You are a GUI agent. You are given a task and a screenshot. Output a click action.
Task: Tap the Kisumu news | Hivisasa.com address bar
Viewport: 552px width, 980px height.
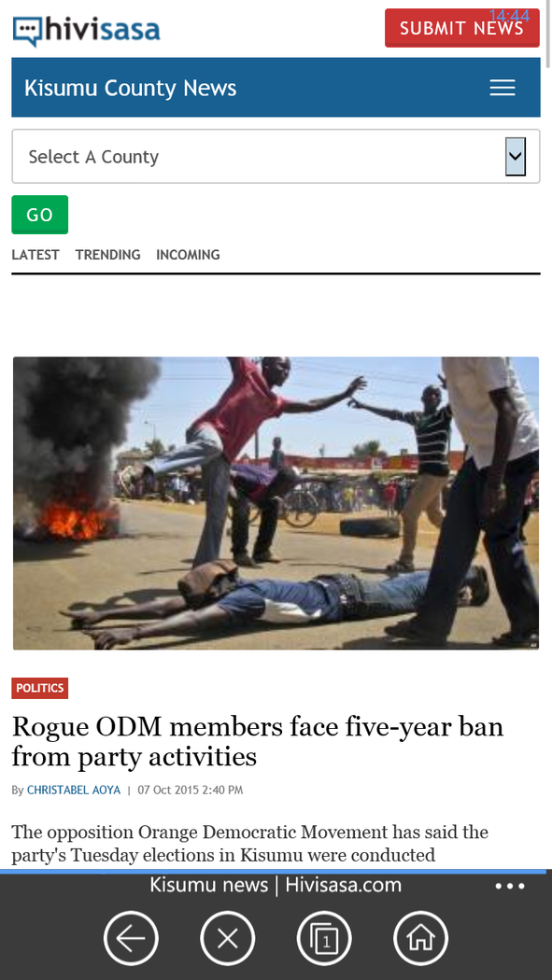coord(276,885)
